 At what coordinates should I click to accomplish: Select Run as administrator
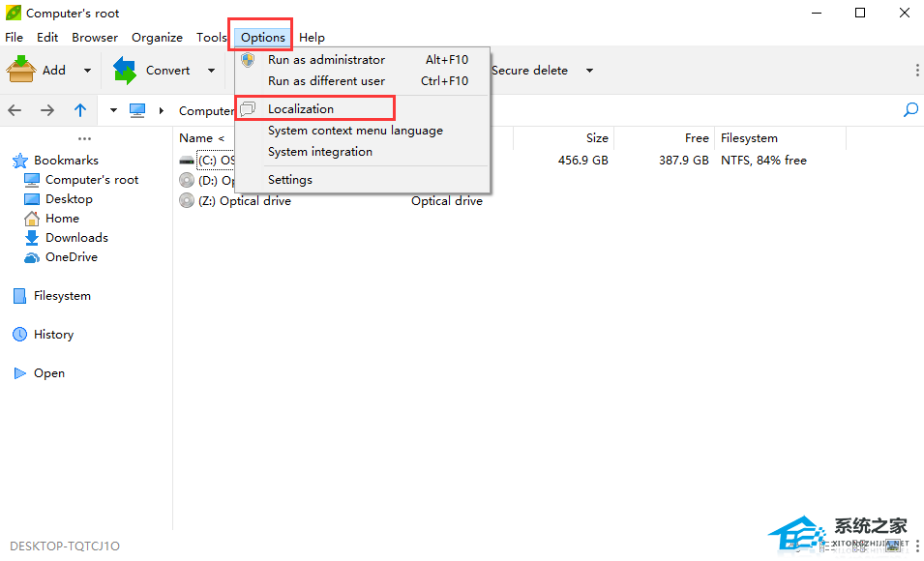click(363, 60)
